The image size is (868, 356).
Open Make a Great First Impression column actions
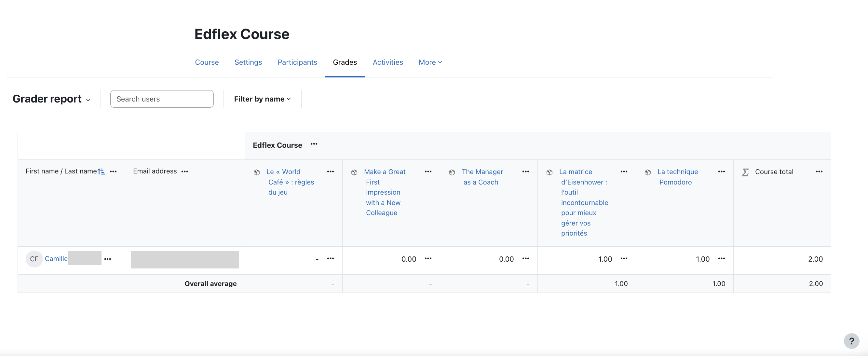click(428, 171)
